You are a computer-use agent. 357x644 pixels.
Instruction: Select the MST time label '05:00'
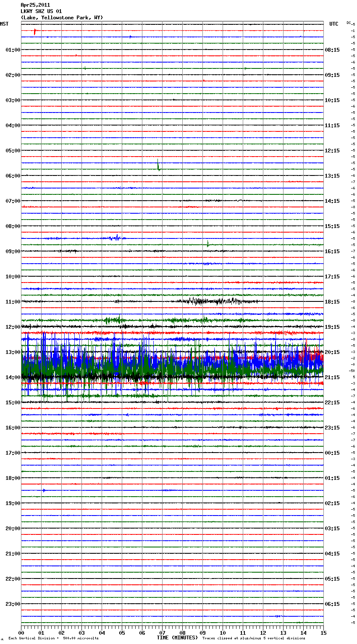[x=13, y=151]
